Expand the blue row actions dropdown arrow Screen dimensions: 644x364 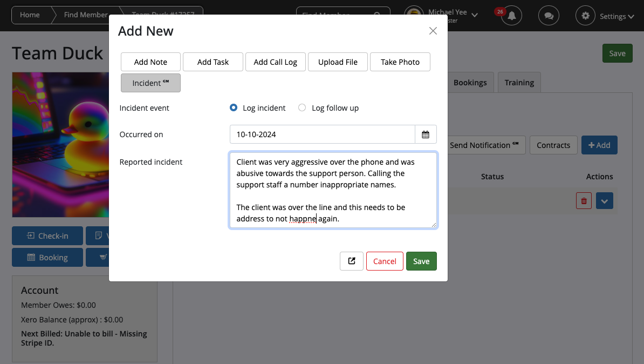[604, 201]
